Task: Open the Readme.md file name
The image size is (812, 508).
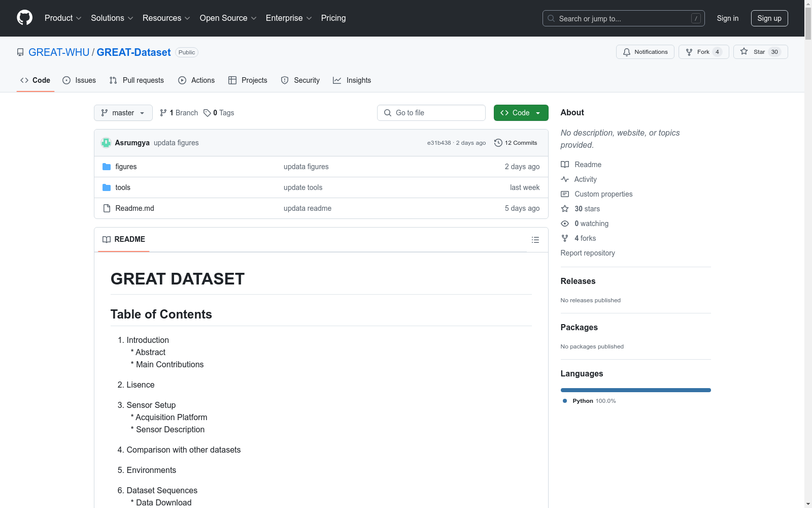Action: pos(135,208)
